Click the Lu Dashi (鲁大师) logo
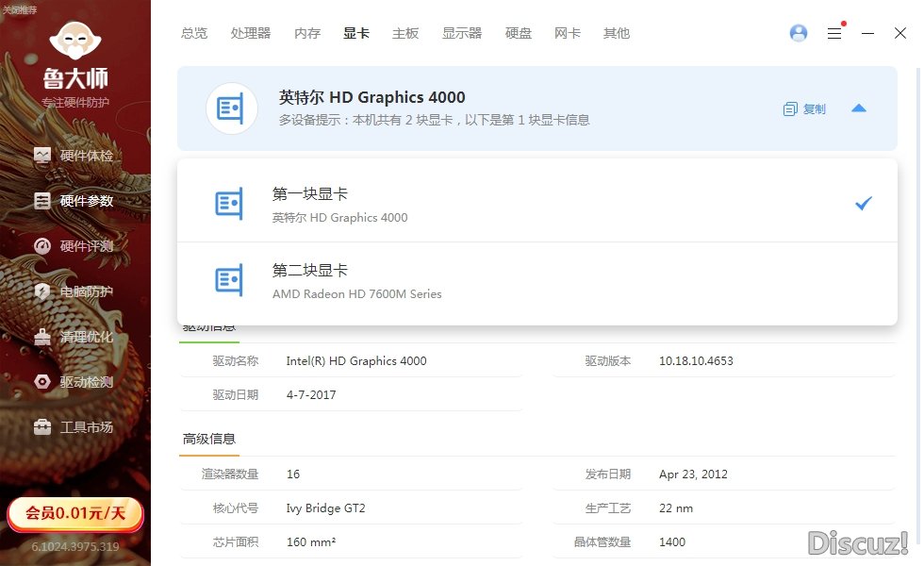 75,64
